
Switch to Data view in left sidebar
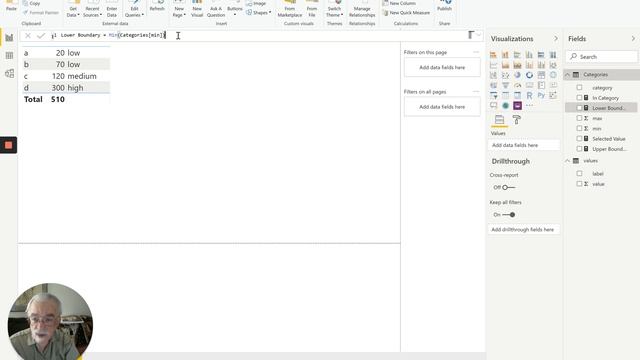[9, 56]
